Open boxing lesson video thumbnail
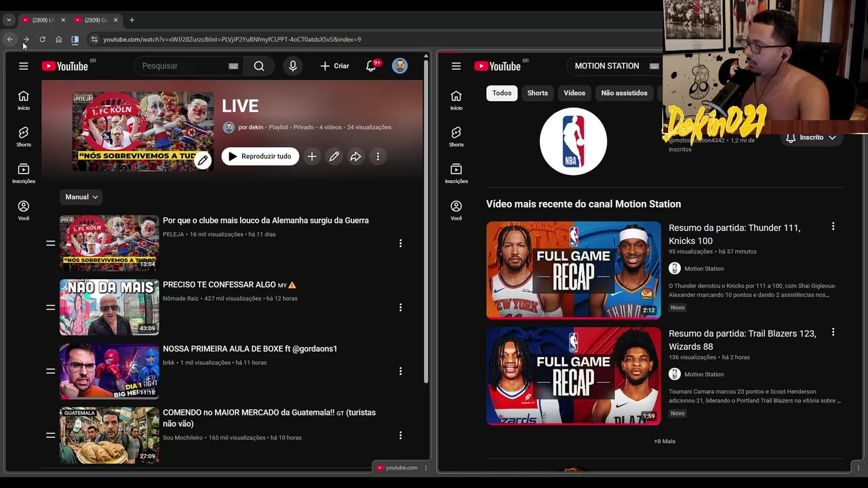The width and height of the screenshot is (868, 488). pyautogui.click(x=109, y=371)
